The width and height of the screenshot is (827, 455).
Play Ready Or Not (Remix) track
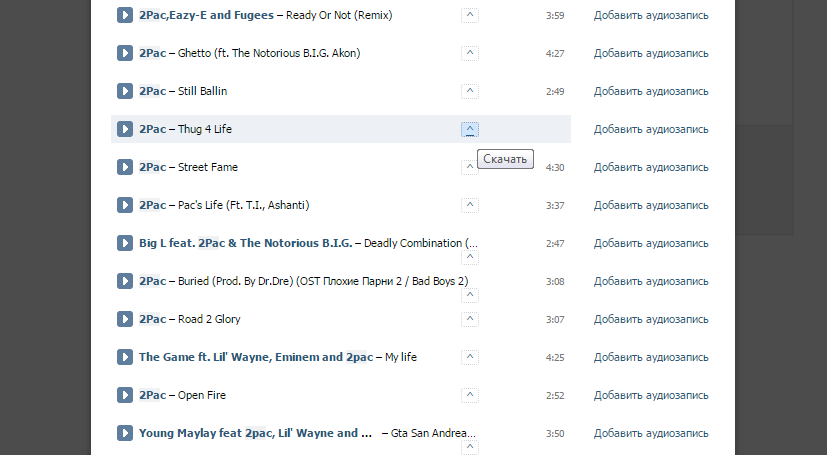pos(124,15)
